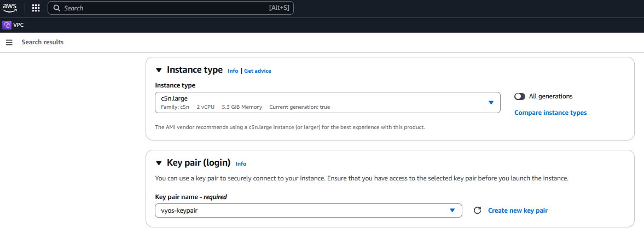644x228 pixels.
Task: Collapse the Instance type section
Action: (159, 70)
